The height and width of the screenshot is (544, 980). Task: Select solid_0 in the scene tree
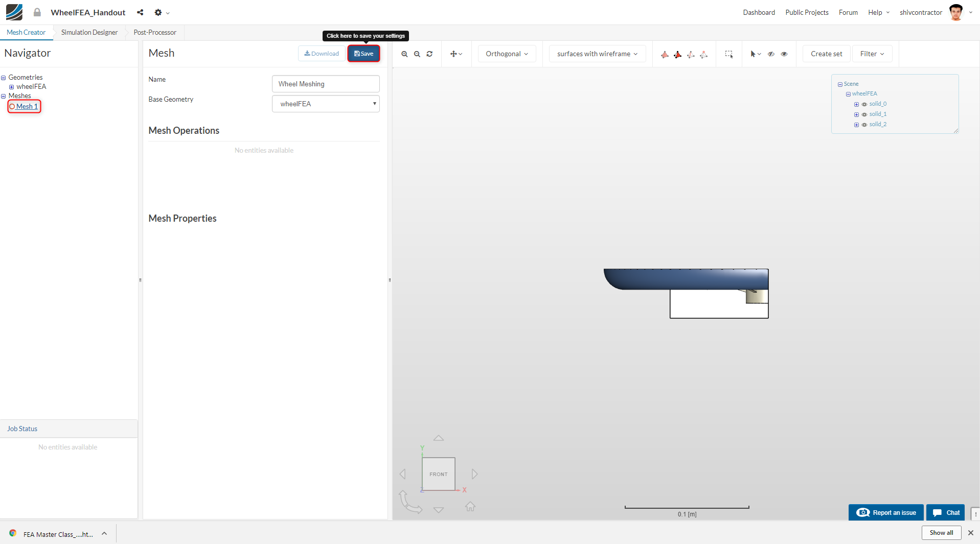tap(878, 104)
